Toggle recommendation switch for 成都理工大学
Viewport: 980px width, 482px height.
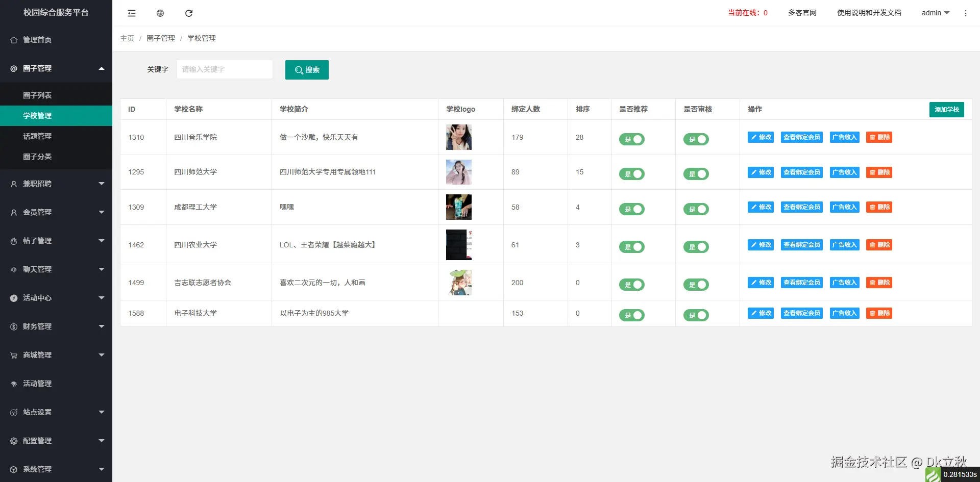coord(632,209)
